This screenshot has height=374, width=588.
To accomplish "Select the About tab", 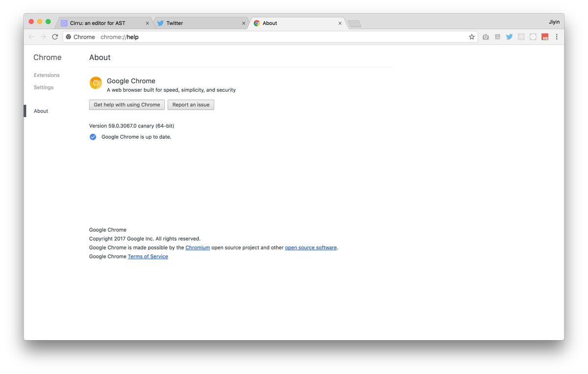I will 297,23.
